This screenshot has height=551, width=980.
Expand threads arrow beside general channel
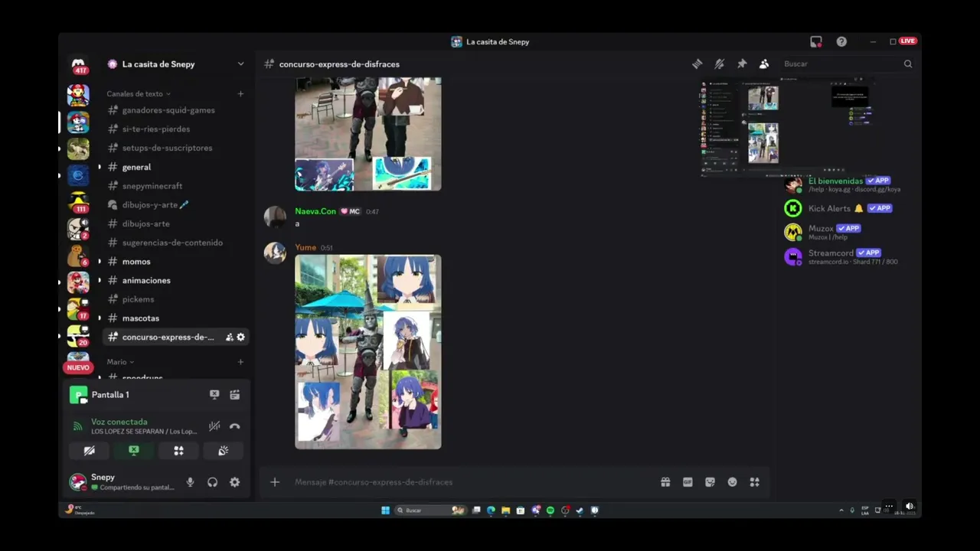pos(99,167)
